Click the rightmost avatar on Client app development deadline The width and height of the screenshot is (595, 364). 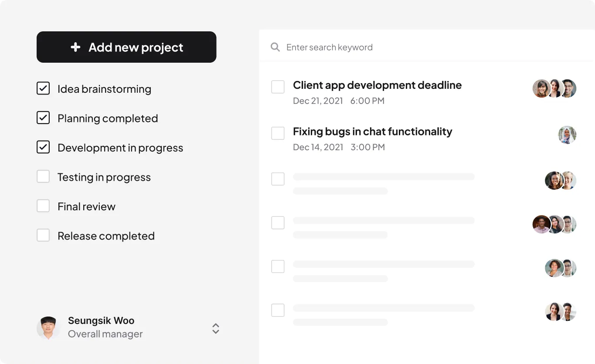click(x=567, y=88)
